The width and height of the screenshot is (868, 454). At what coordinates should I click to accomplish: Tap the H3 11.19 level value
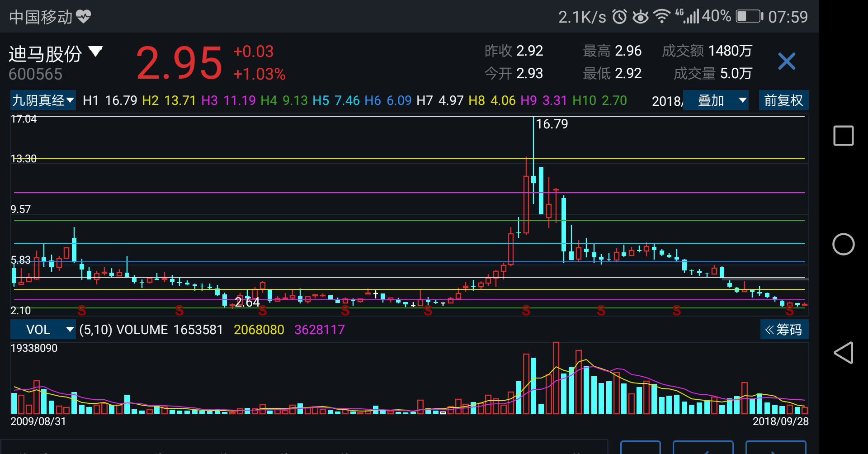click(228, 100)
